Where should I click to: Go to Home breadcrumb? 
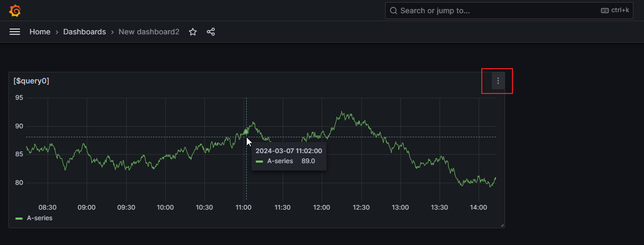(40, 32)
